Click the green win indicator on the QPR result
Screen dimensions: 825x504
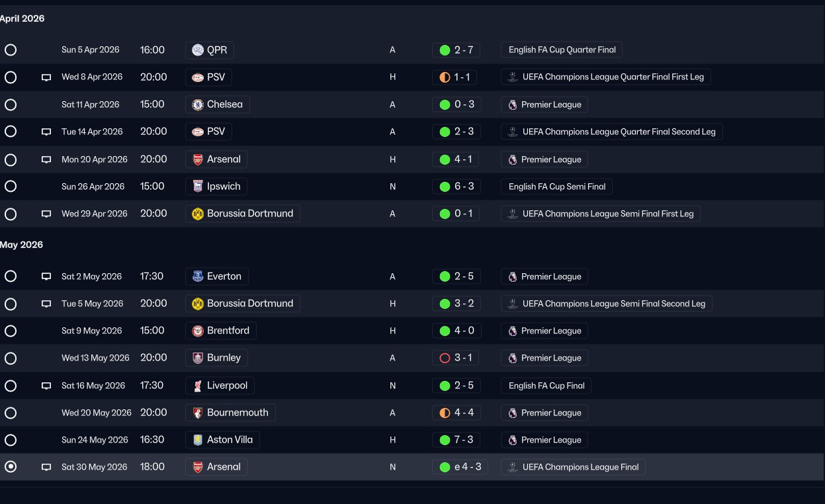445,50
